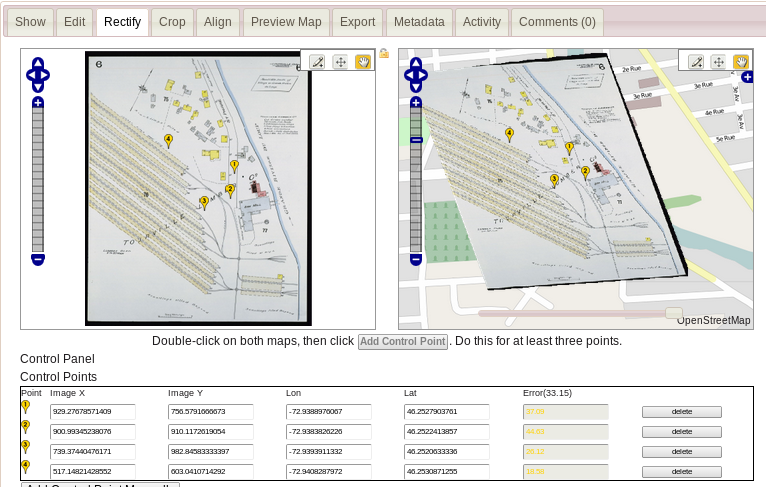Click zoom in plus on left map
The image size is (766, 487).
click(x=38, y=102)
